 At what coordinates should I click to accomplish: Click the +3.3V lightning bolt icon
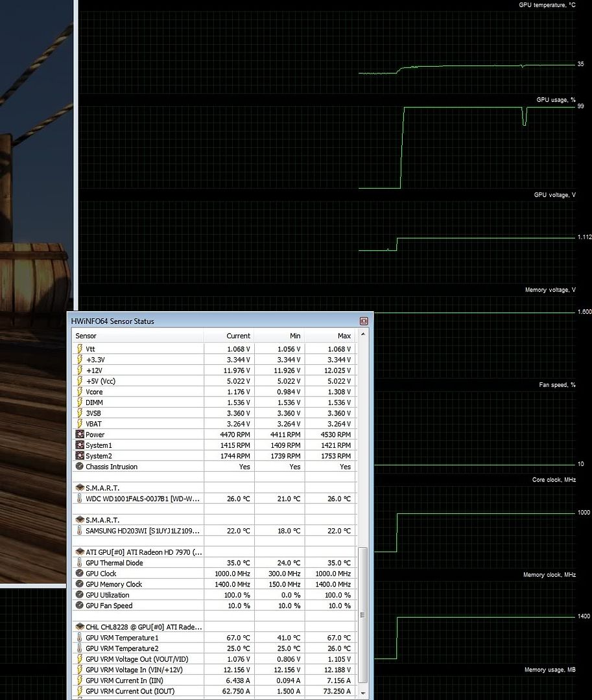pyautogui.click(x=80, y=359)
